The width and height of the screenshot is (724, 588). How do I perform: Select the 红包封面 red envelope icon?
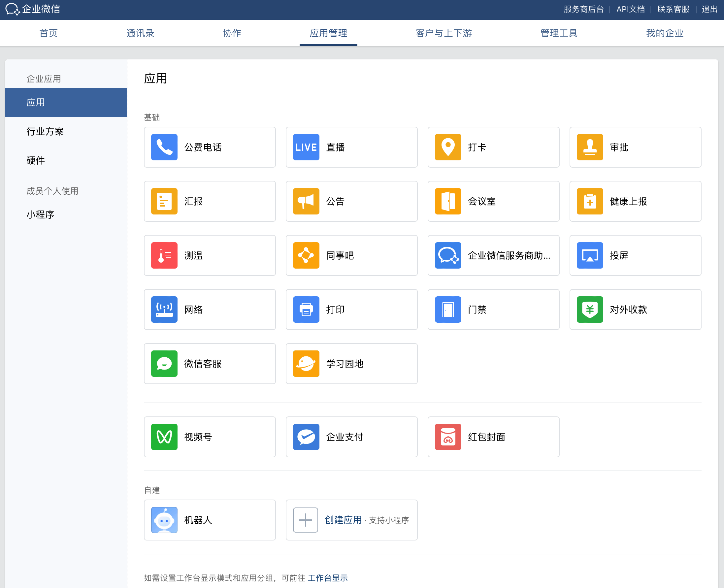click(x=447, y=437)
